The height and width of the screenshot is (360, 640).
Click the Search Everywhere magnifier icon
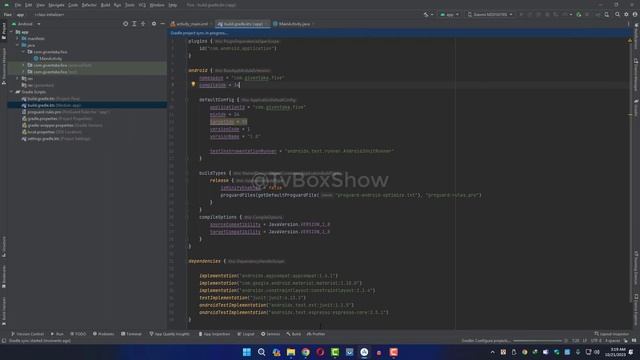click(x=617, y=15)
